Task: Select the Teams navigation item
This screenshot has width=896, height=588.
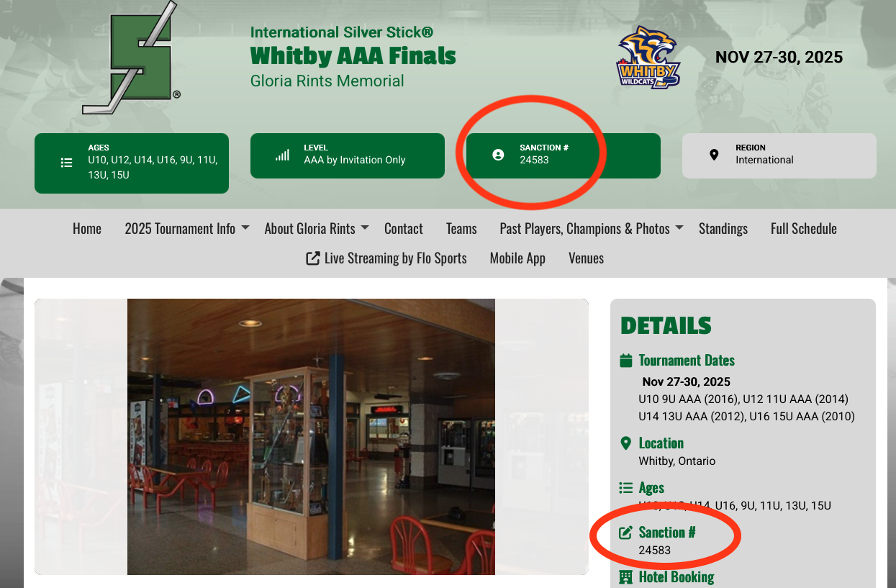Action: coord(461,229)
